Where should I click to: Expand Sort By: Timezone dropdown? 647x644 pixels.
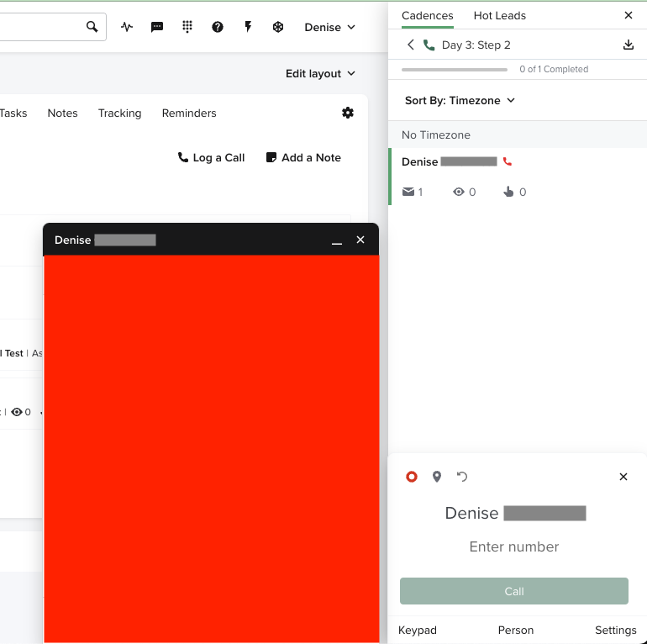460,101
